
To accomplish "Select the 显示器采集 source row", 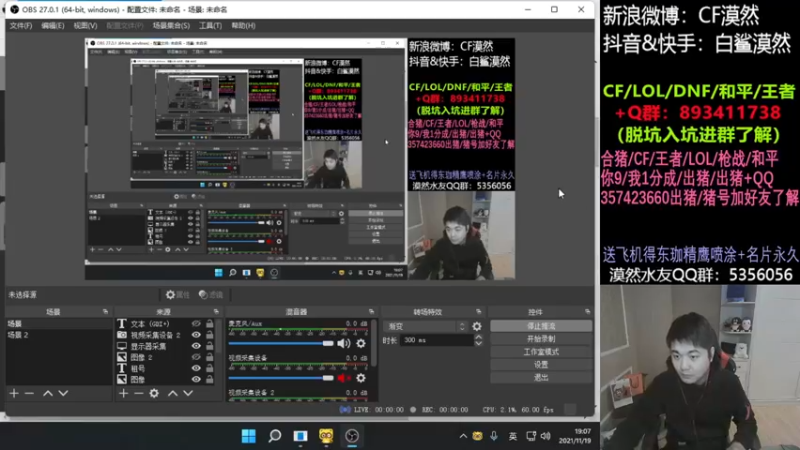I will point(165,346).
